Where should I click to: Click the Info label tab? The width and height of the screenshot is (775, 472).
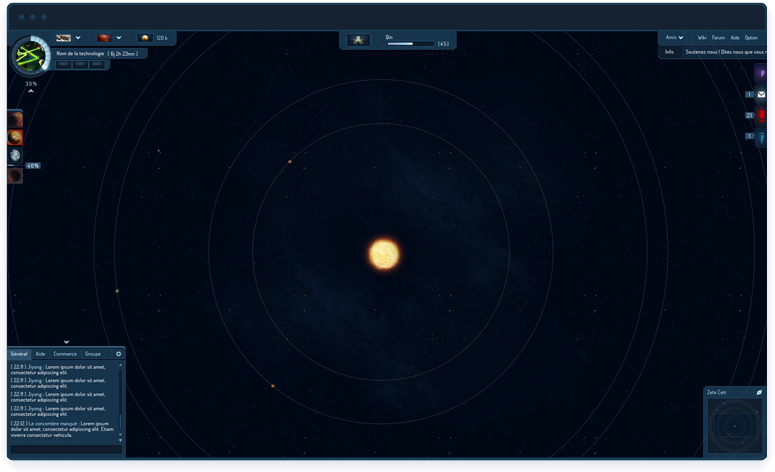click(x=669, y=52)
